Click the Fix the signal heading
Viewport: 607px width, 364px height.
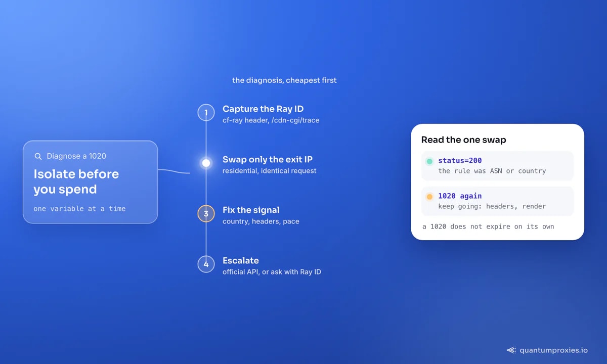click(x=251, y=210)
